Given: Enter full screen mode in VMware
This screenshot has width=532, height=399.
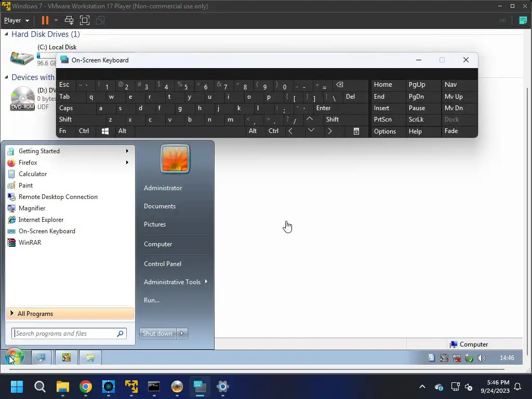Looking at the screenshot, I should pos(85,20).
